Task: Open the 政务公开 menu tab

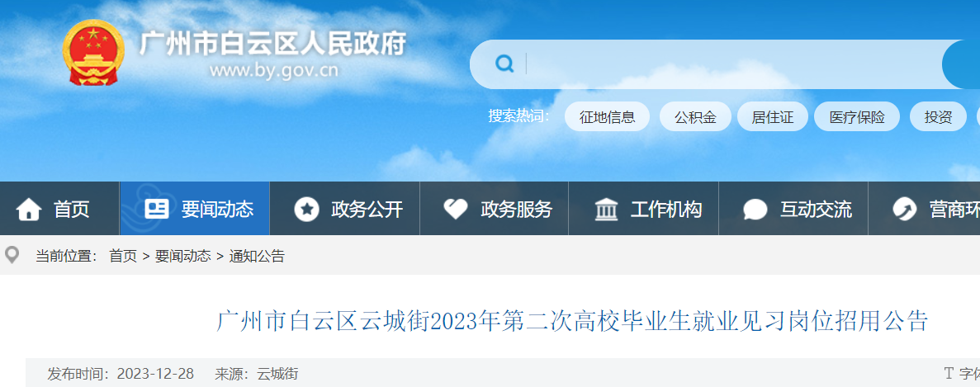Action: 345,209
